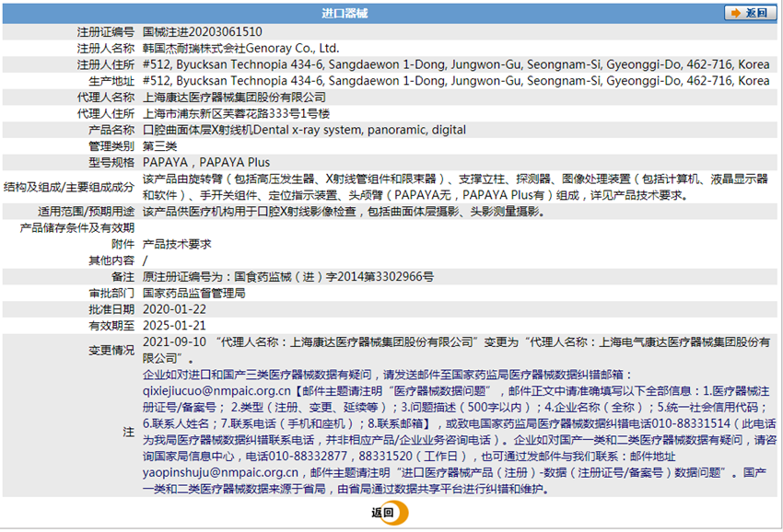Click the 进口器械 header title
This screenshot has height=532, width=783.
(x=345, y=14)
